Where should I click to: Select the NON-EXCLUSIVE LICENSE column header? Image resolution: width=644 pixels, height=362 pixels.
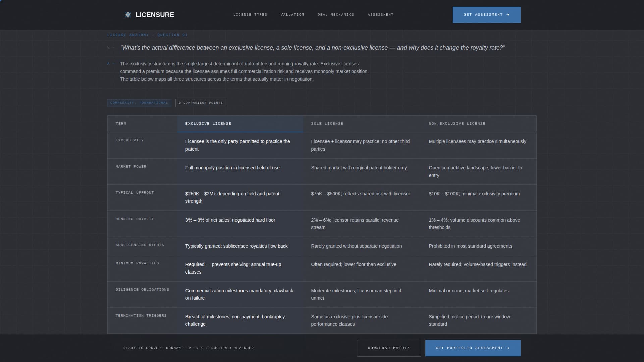[x=457, y=124]
